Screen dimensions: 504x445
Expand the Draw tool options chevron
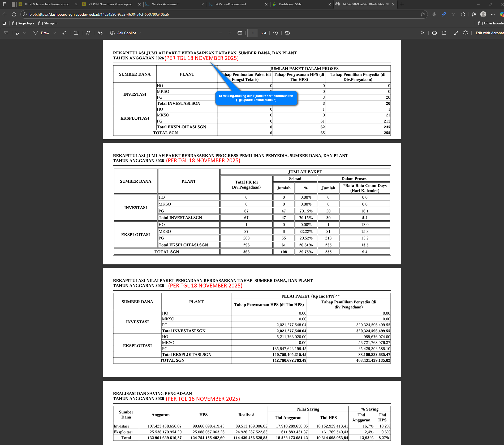[55, 33]
